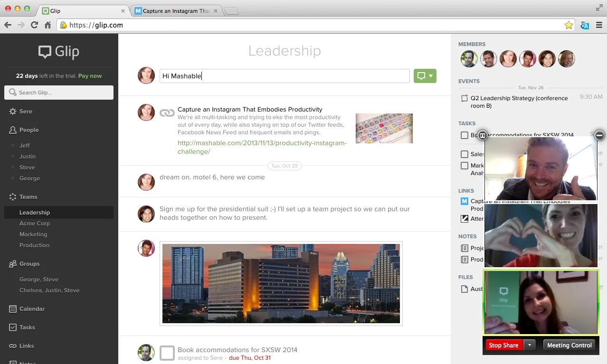Viewport: 607px width, 364px height.
Task: Reload the page with refresh icon
Action: click(x=34, y=25)
